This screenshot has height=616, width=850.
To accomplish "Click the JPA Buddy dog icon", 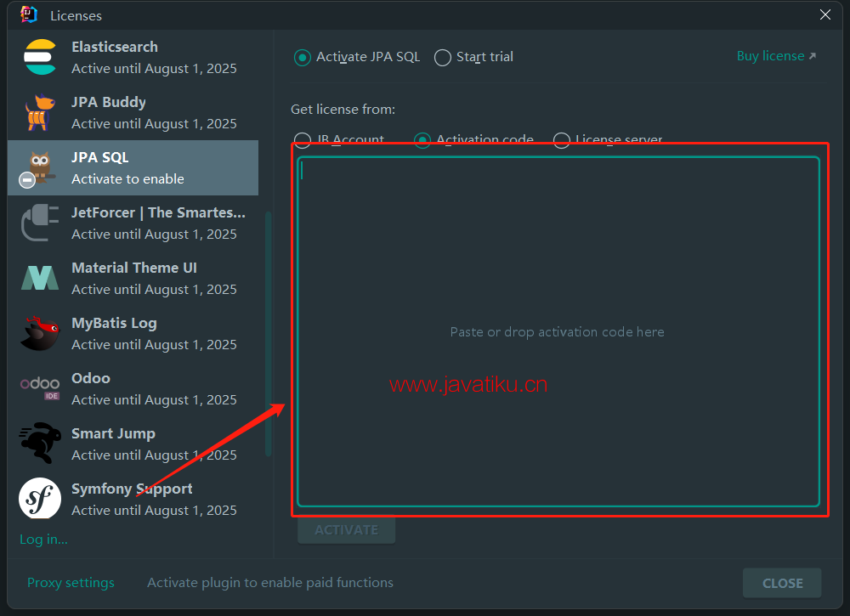I will 40,113.
